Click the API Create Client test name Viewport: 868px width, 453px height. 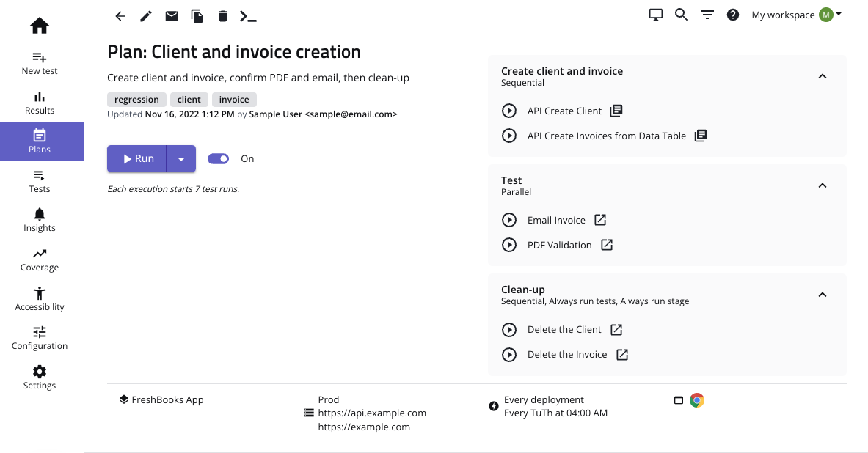(x=564, y=111)
